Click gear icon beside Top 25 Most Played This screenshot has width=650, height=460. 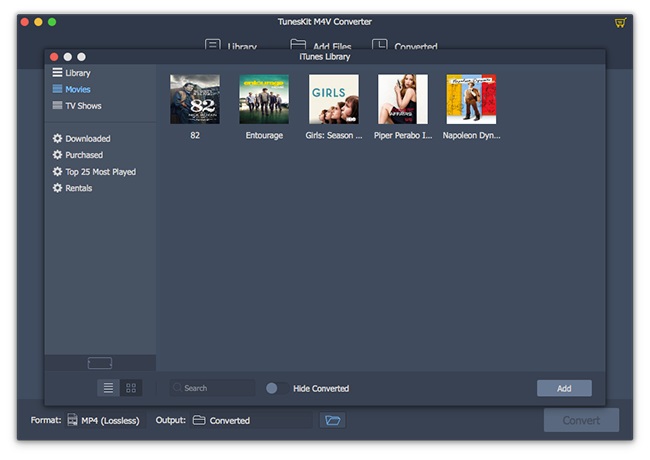[57, 171]
